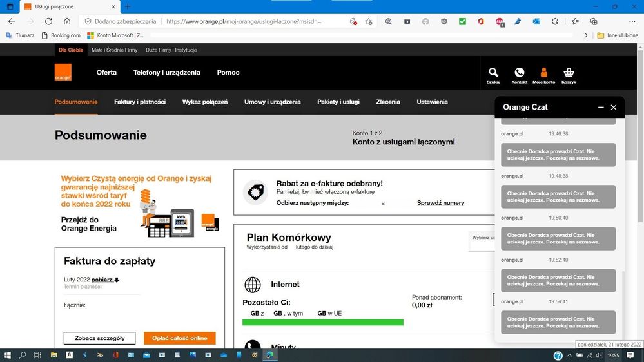Switch to Zlecenia tab
The width and height of the screenshot is (644, 362).
coord(388,102)
